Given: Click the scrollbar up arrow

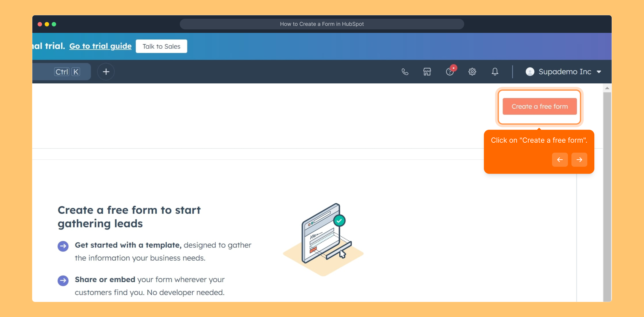Looking at the screenshot, I should pos(607,88).
